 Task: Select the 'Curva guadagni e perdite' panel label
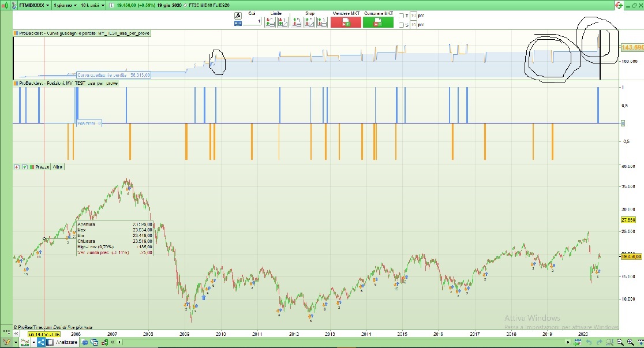[85, 33]
